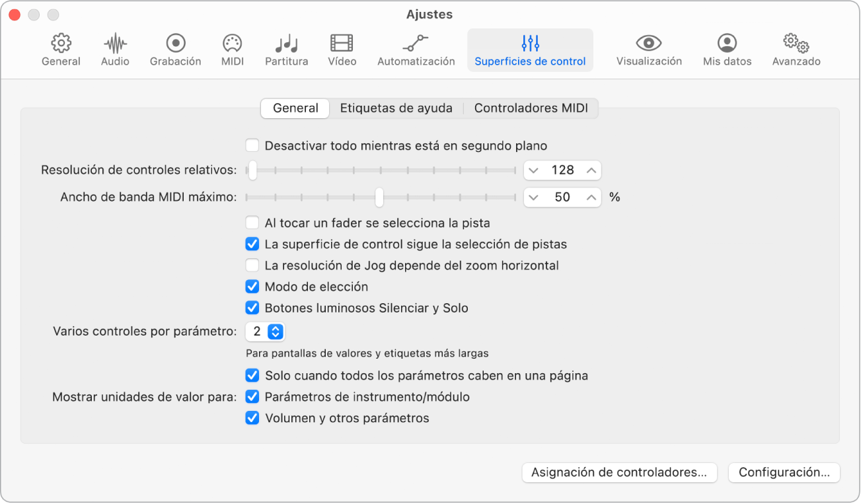Enable 'Desactivar todo mientras está en segundo plano'
This screenshot has width=861, height=504.
pos(252,145)
